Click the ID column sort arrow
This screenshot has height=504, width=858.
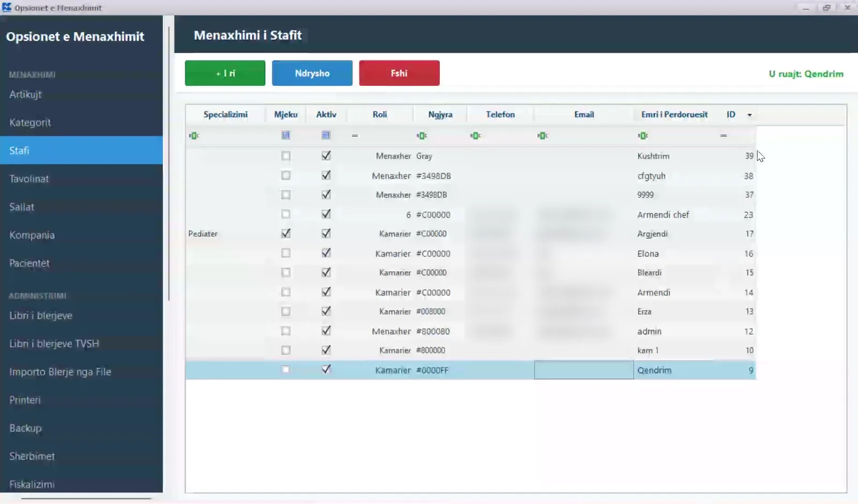(750, 115)
